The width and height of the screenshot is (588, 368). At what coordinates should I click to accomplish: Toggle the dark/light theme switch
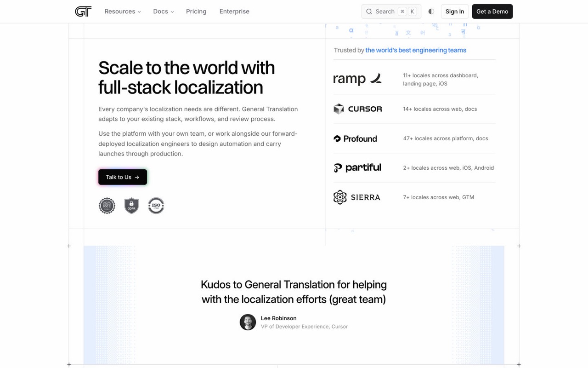coord(431,11)
